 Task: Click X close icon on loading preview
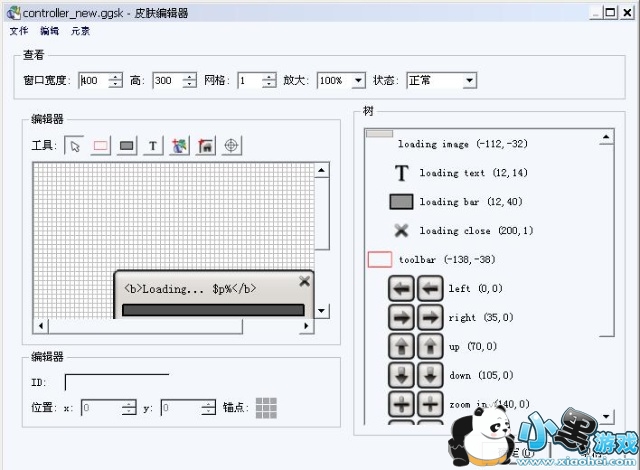[x=304, y=281]
